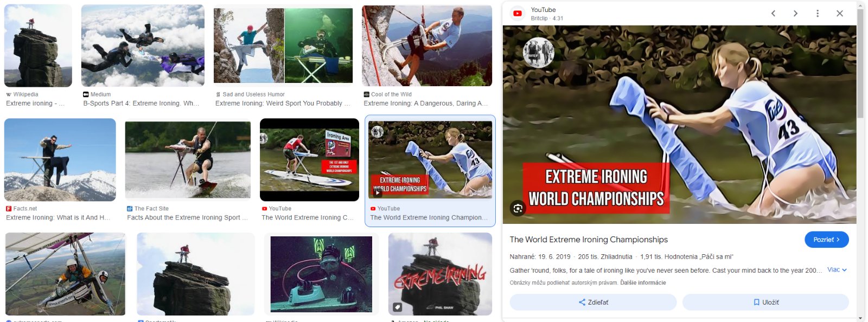The height and width of the screenshot is (322, 868).
Task: Select the Facts.net mountain ironing thumbnail
Action: point(60,160)
